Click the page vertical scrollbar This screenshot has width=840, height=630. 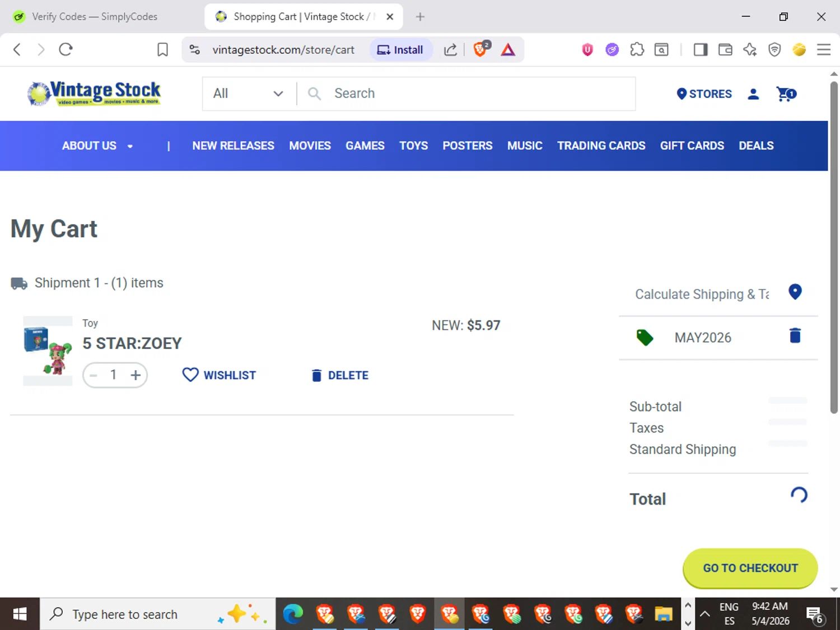(x=834, y=247)
